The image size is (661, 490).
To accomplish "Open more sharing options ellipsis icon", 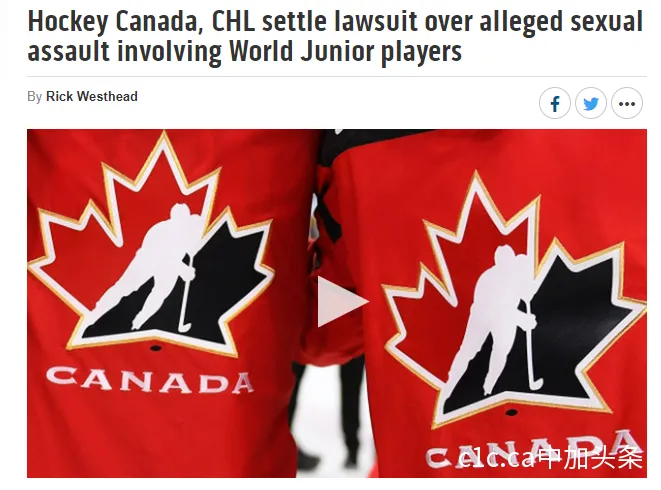I will pyautogui.click(x=627, y=103).
